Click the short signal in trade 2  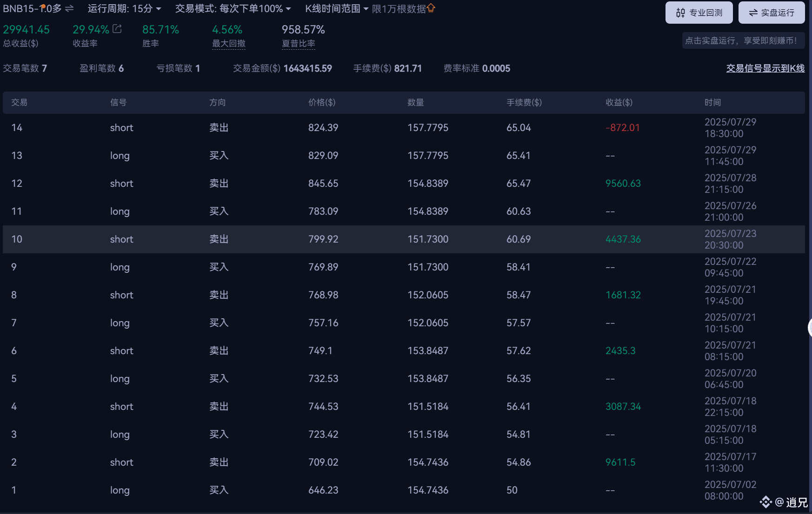pyautogui.click(x=122, y=462)
